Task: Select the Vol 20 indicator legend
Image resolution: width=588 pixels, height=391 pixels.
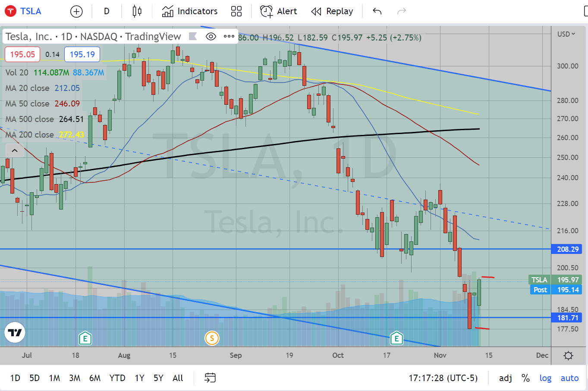Action: (x=17, y=72)
